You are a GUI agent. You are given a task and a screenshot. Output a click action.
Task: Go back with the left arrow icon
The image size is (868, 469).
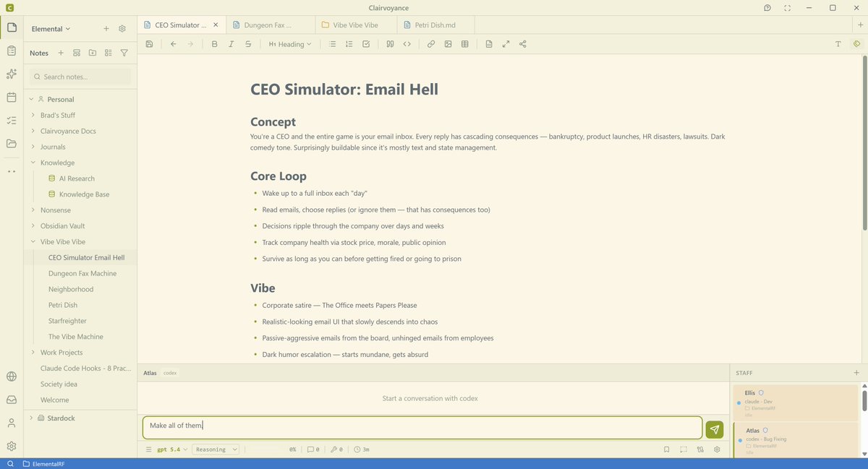(174, 44)
